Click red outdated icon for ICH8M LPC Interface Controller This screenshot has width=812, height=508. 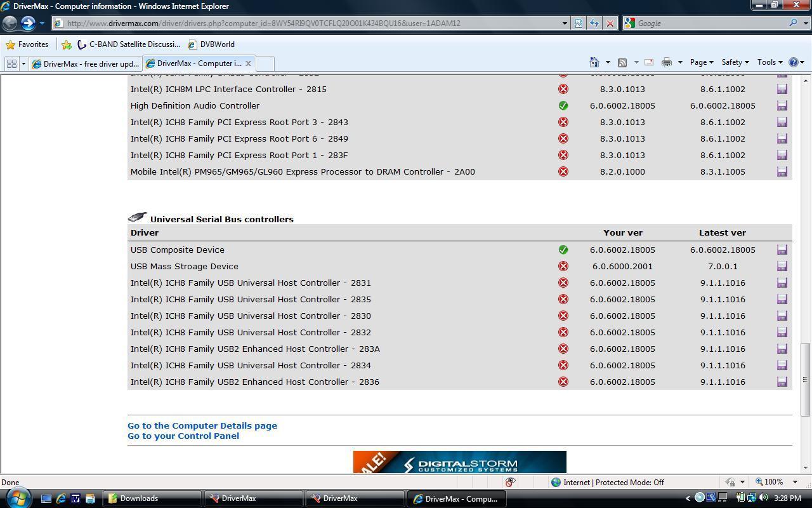pos(563,89)
